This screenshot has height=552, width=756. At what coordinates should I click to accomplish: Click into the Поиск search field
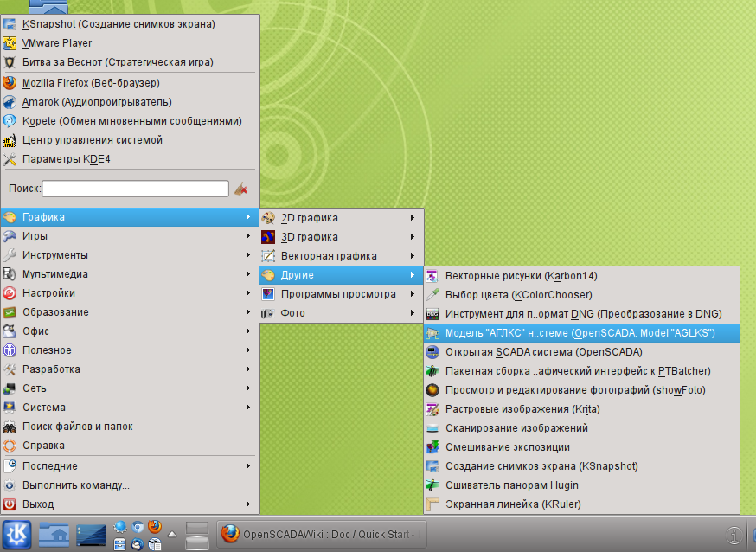coord(136,189)
